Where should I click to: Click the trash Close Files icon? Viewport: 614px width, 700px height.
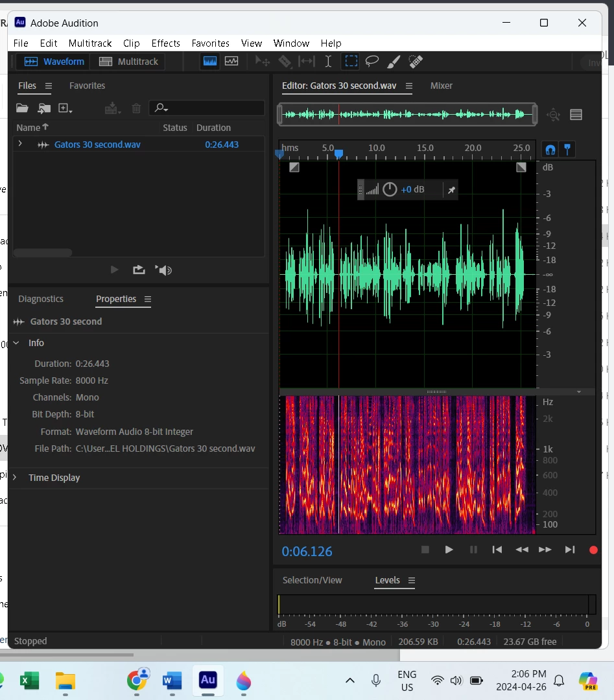[x=136, y=108]
